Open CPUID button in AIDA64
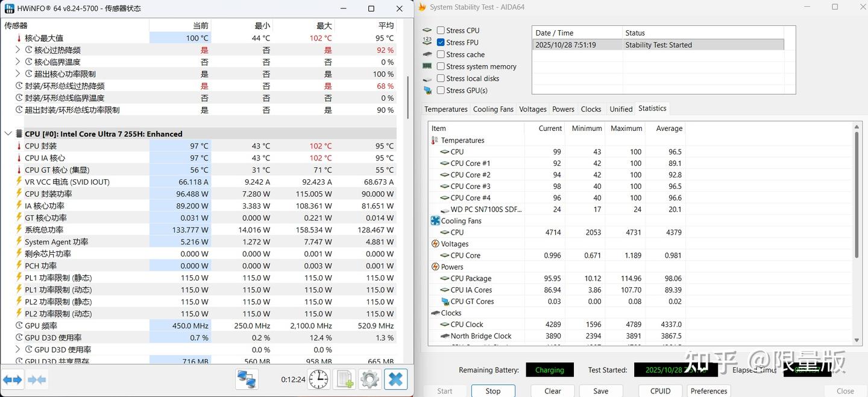The image size is (868, 397). (x=661, y=391)
